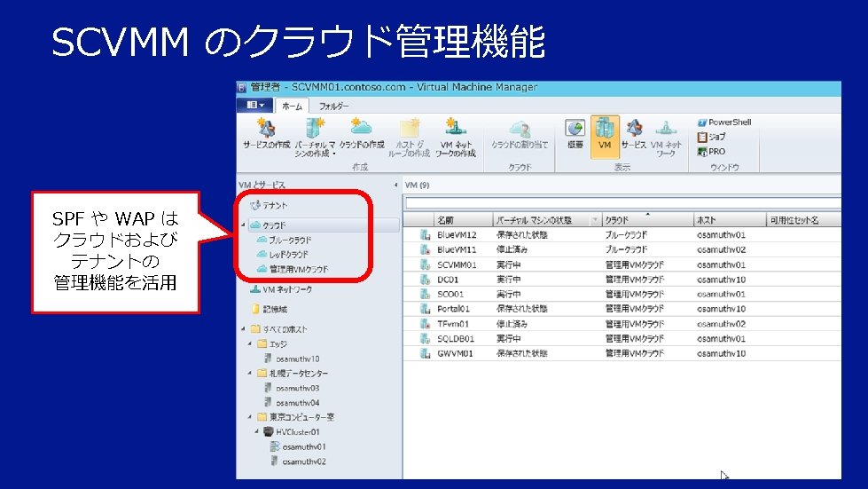Sort by Host (ホスト) column header

point(730,220)
